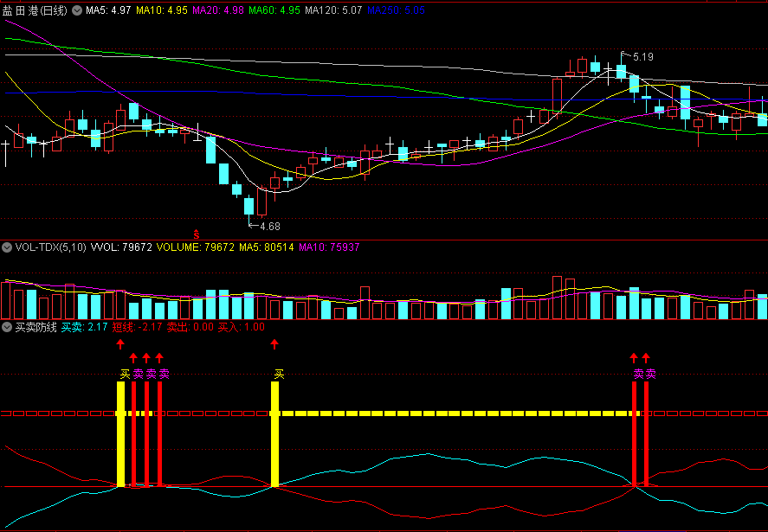This screenshot has width=768, height=532.
Task: Click the candlestick at the 4.68 low
Action: 249,208
